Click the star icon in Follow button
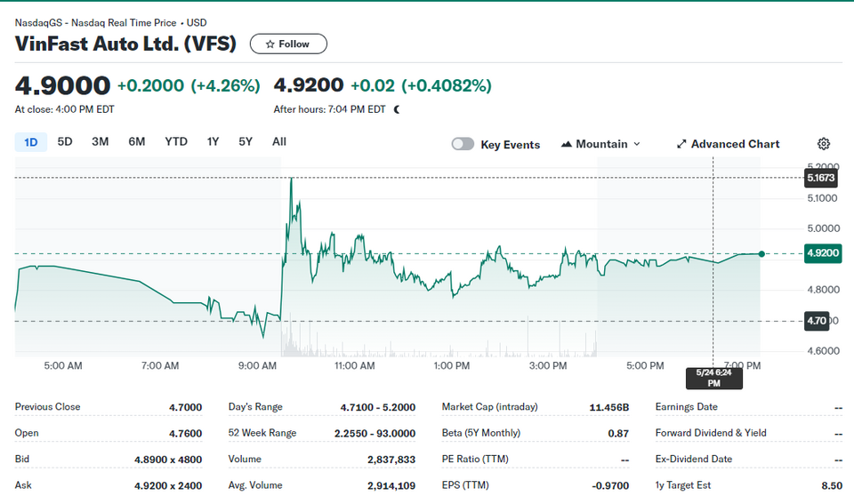Image resolution: width=854 pixels, height=504 pixels. pos(270,44)
